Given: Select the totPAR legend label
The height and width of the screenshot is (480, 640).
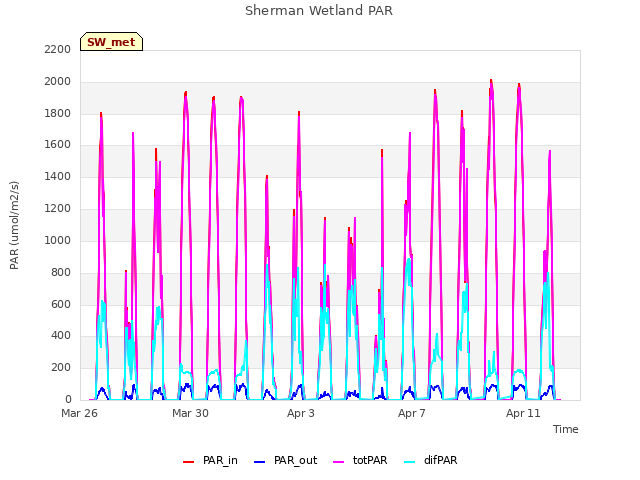Looking at the screenshot, I should (370, 460).
